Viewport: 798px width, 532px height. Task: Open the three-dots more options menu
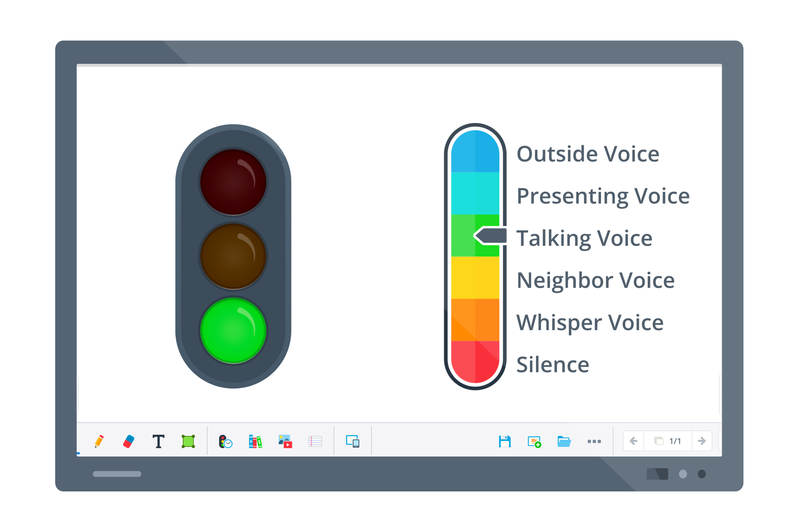click(x=595, y=442)
